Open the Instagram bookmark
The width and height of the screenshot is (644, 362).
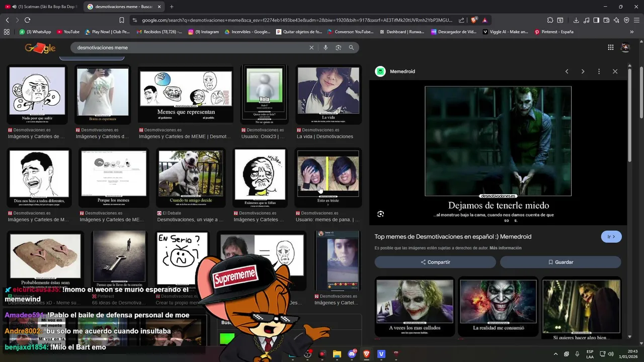click(204, 32)
